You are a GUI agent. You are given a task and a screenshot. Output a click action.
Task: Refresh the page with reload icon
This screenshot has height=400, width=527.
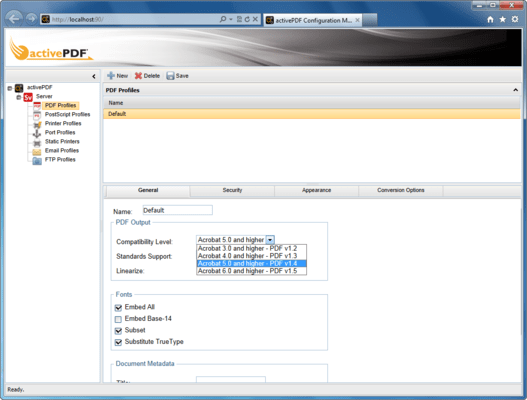tap(247, 19)
